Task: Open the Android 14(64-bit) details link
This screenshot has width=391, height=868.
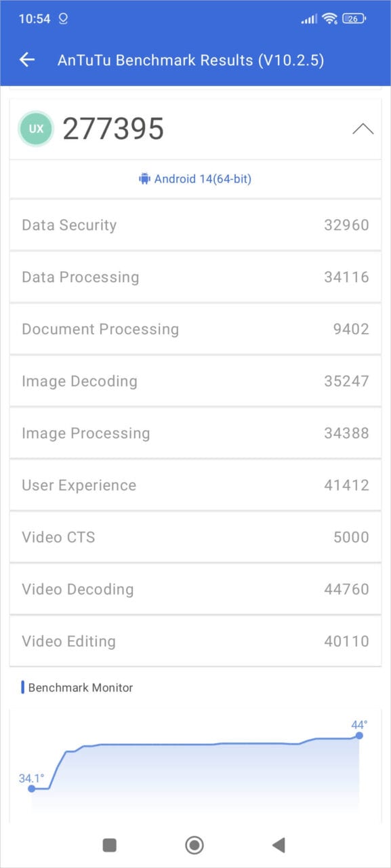Action: (195, 178)
